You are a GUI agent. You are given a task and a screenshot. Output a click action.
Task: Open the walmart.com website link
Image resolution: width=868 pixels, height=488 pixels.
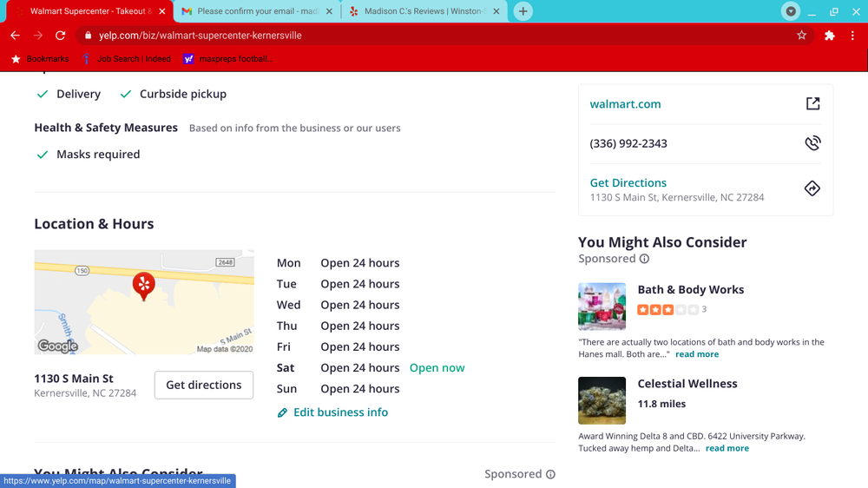[x=625, y=104]
